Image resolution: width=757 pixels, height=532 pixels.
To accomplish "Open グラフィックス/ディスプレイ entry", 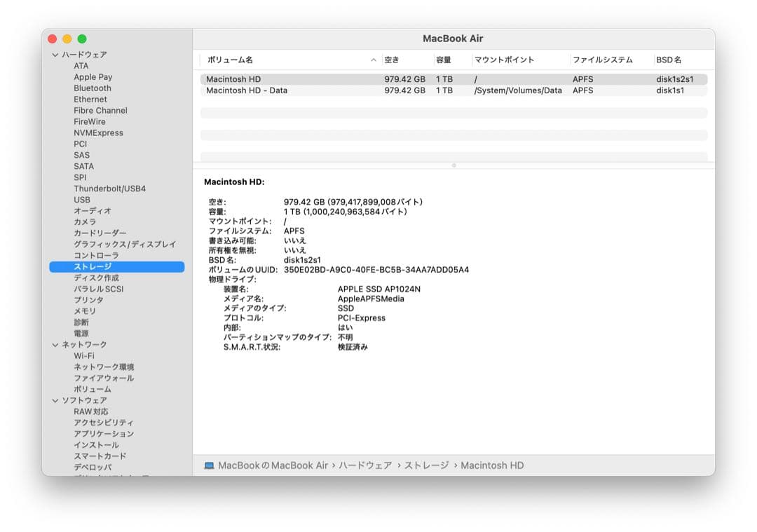I will pyautogui.click(x=125, y=245).
